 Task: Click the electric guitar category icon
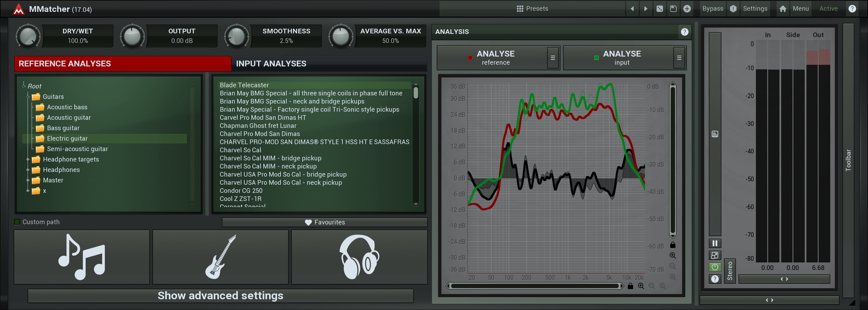tap(220, 257)
